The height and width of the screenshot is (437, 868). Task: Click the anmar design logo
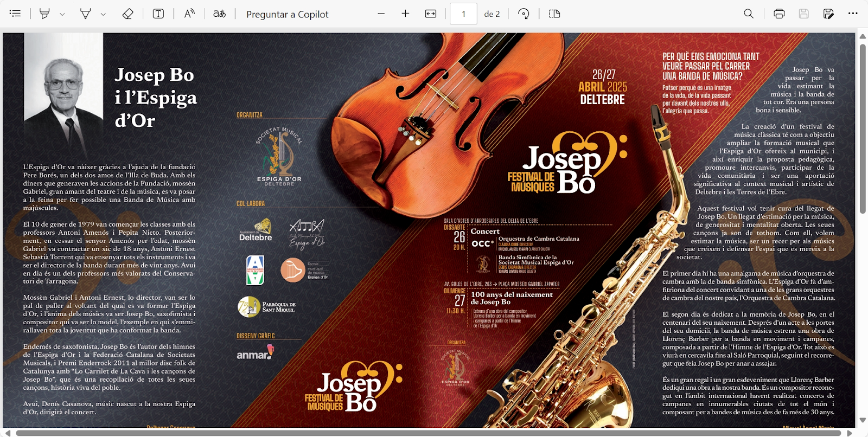(255, 353)
